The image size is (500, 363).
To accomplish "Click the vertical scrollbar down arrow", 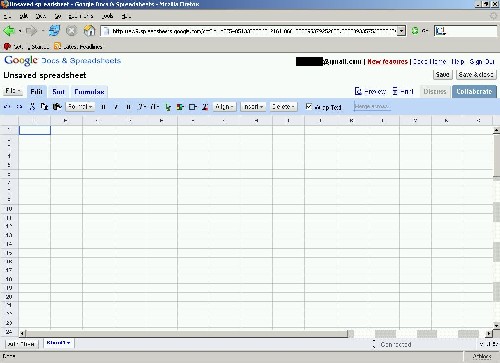I will click(496, 325).
